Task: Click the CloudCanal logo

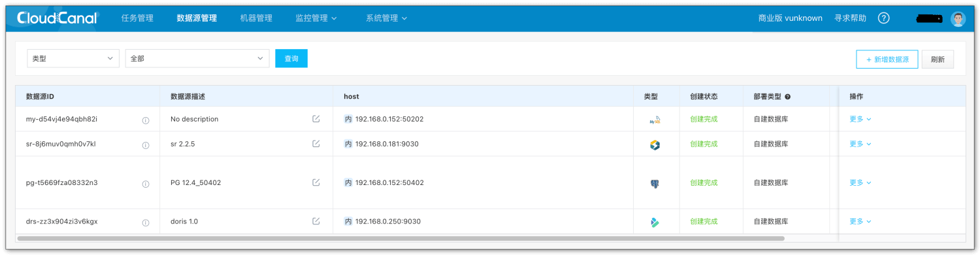Action: pyautogui.click(x=57, y=18)
